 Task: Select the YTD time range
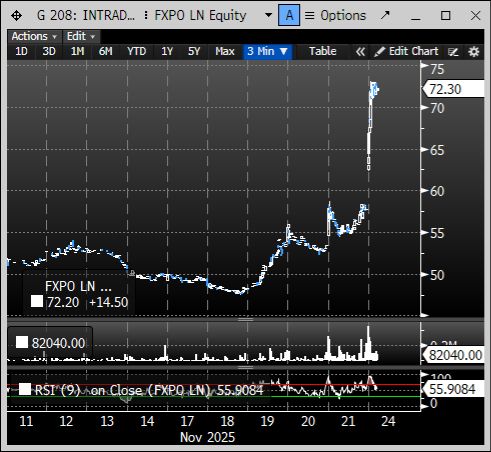tap(136, 51)
